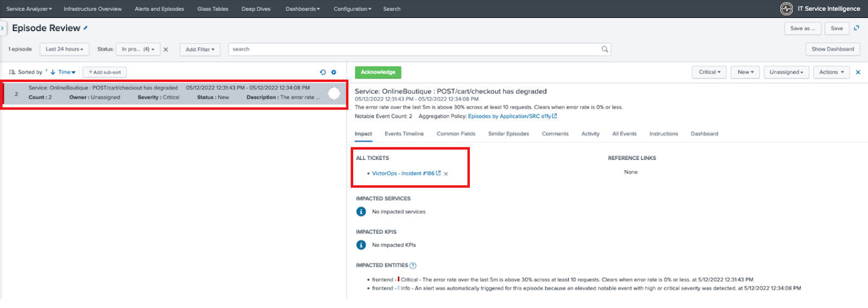Toggle sort direction arrow beside Time
This screenshot has height=308, width=868.
(x=53, y=72)
